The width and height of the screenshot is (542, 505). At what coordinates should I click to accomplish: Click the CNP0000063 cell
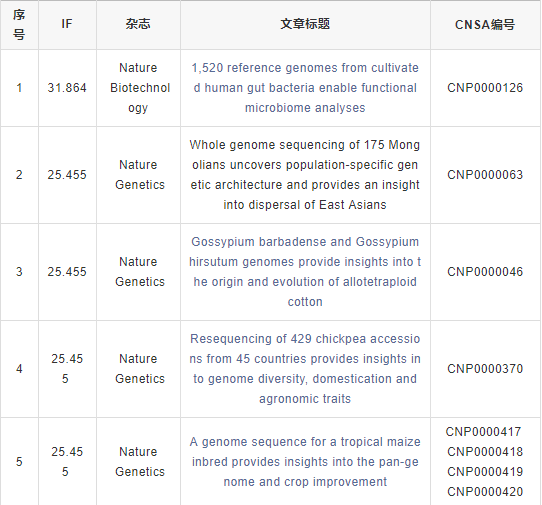[x=485, y=175]
